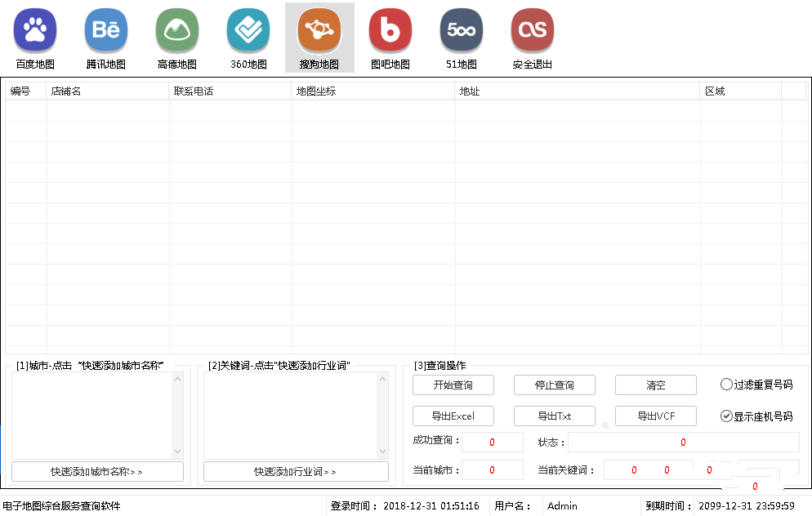Choose the 360地图 checkmark icon

click(x=248, y=30)
